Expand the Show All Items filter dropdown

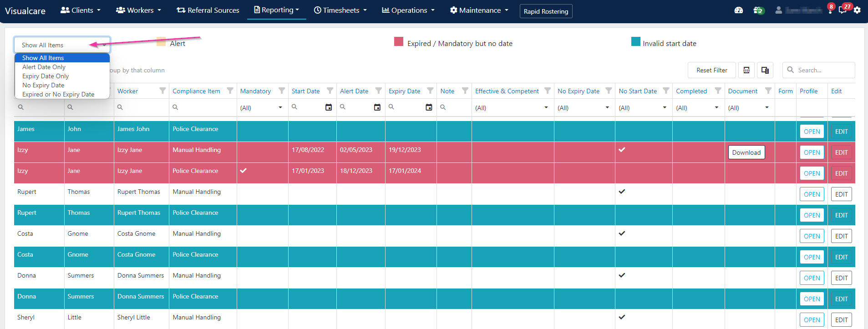(x=62, y=45)
